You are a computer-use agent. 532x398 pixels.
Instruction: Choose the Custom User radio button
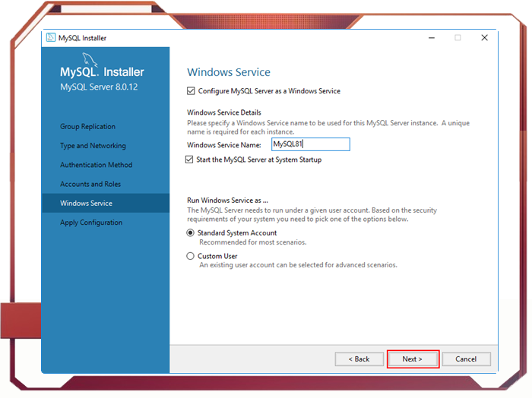coord(191,256)
